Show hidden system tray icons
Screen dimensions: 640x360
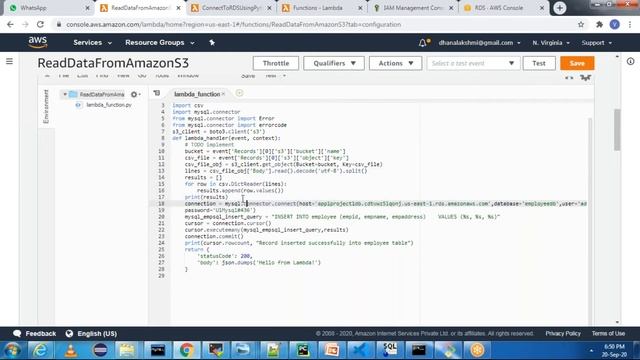[591, 350]
